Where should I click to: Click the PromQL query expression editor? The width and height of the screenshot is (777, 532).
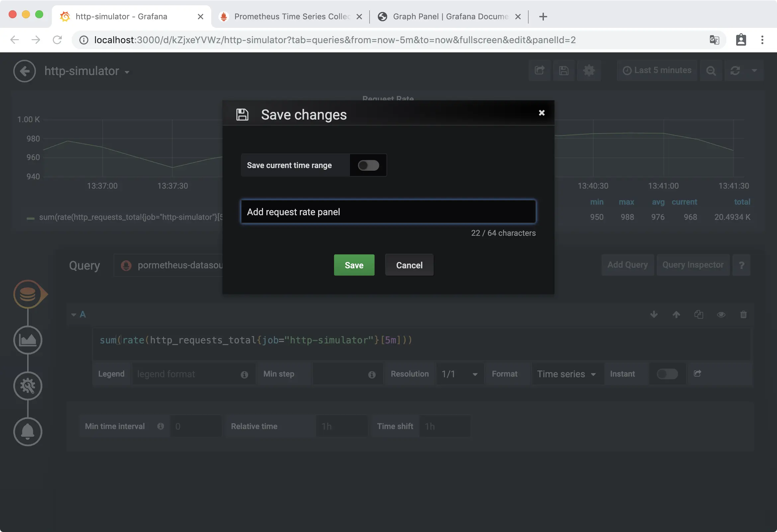421,344
